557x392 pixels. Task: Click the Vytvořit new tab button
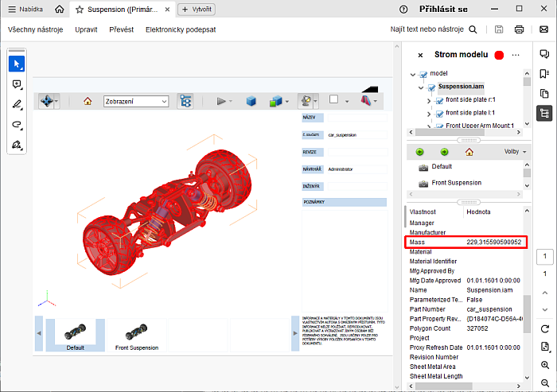click(196, 10)
